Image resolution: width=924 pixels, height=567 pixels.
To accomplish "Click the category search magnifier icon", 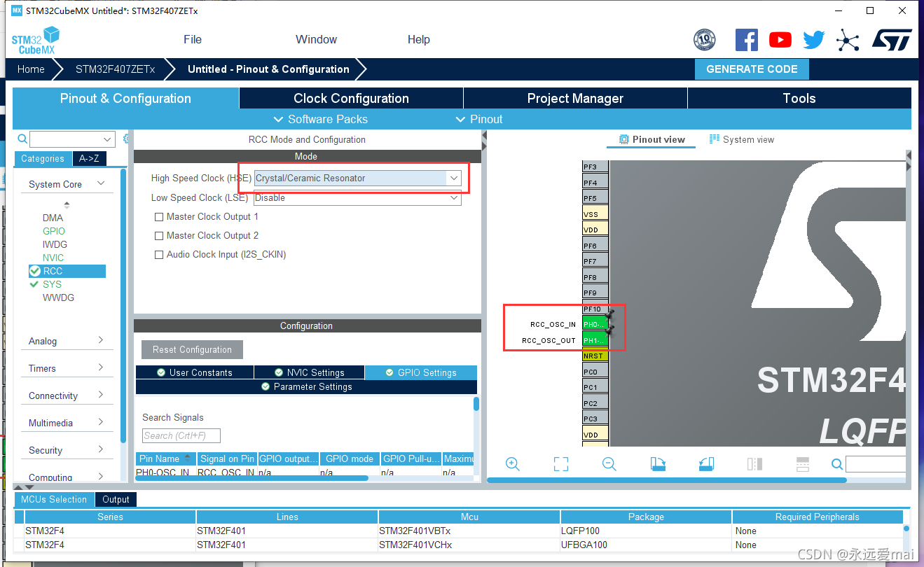I will 22,139.
